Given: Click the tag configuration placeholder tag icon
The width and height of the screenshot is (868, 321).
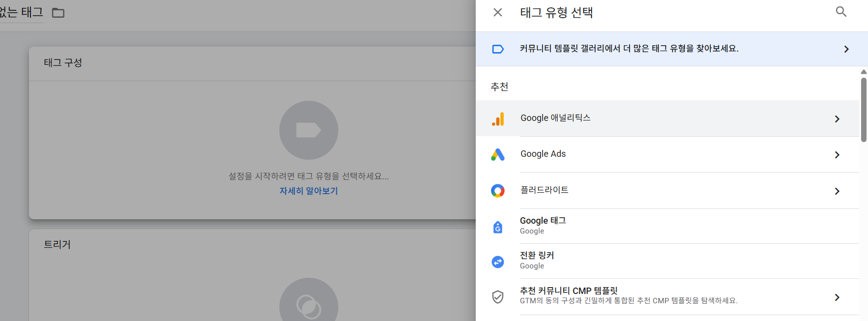Looking at the screenshot, I should pyautogui.click(x=309, y=130).
